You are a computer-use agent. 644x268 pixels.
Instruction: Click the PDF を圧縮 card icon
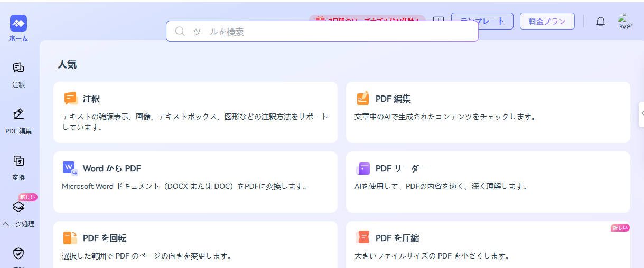pos(363,237)
